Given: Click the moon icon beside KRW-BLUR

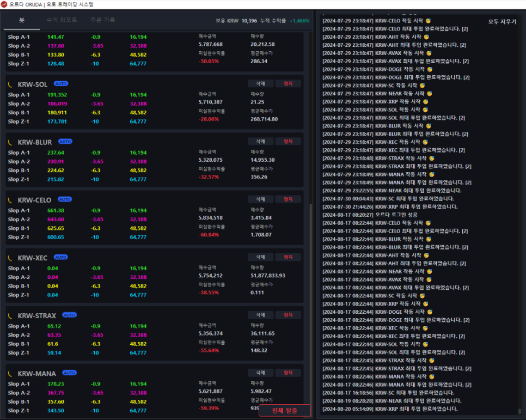Looking at the screenshot, I should click(x=10, y=142).
